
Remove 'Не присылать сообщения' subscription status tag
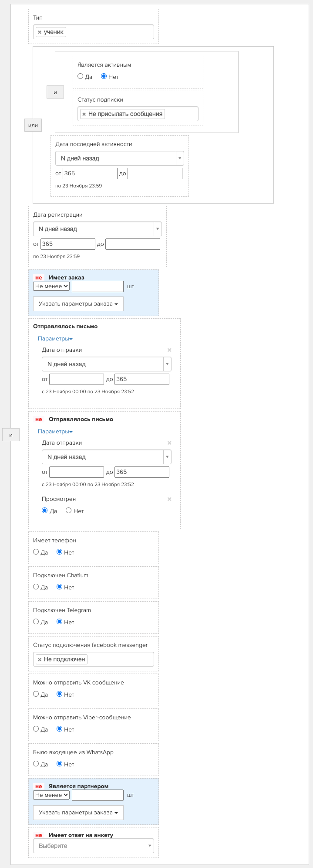pos(84,114)
